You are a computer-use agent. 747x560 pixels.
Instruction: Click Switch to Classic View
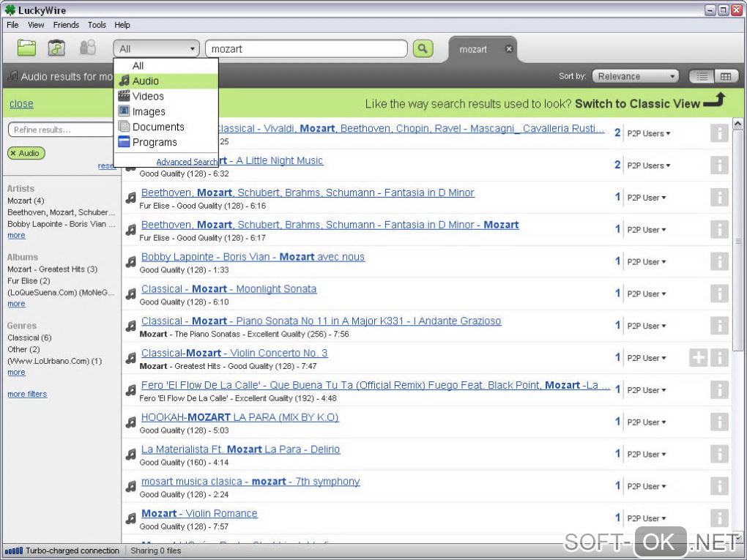pyautogui.click(x=637, y=104)
